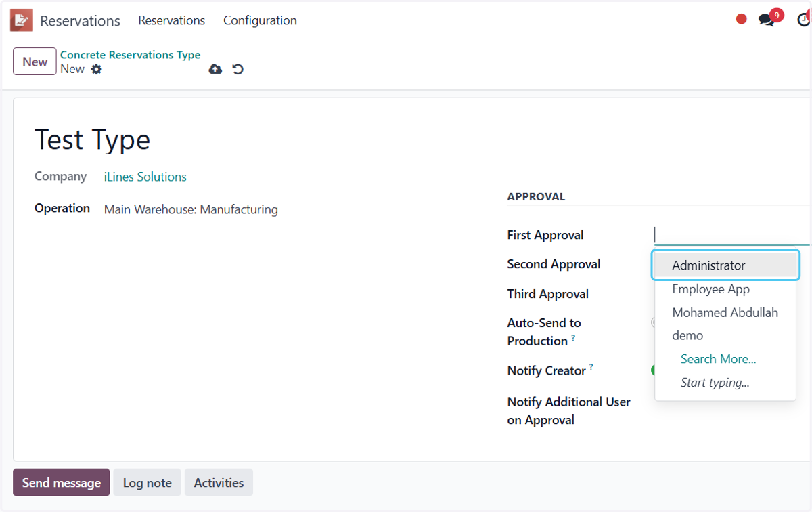Show the Auto-Send to Production help tooltip
Viewport: 812px width, 512px height.
pos(573,337)
